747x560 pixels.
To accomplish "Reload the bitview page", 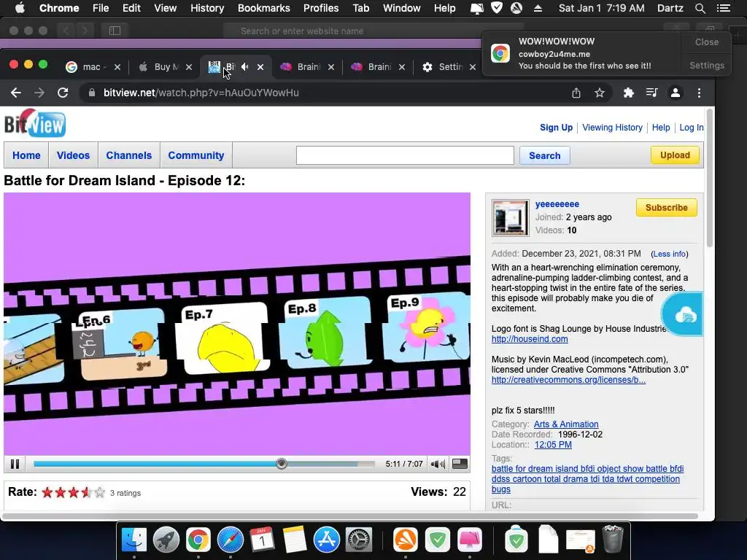I will [63, 93].
